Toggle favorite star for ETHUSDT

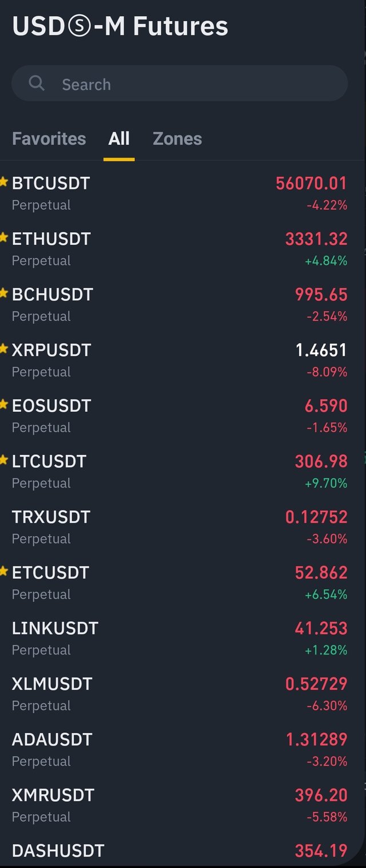pyautogui.click(x=4, y=237)
